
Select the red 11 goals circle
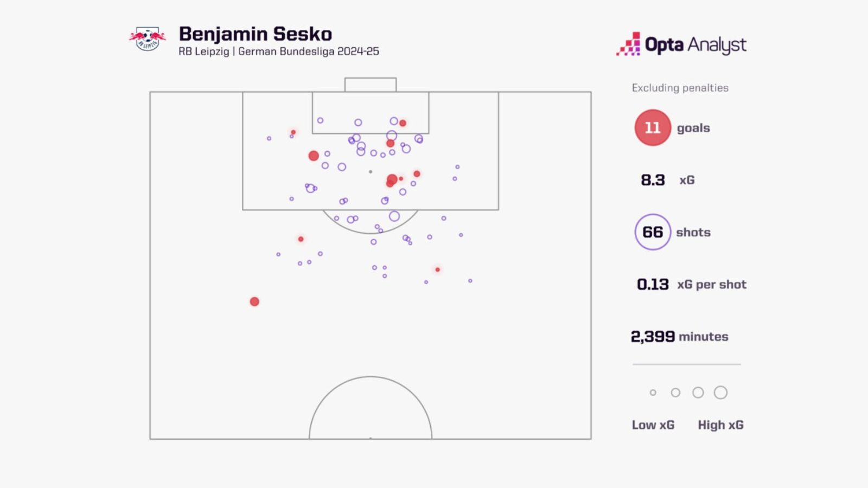tap(653, 128)
